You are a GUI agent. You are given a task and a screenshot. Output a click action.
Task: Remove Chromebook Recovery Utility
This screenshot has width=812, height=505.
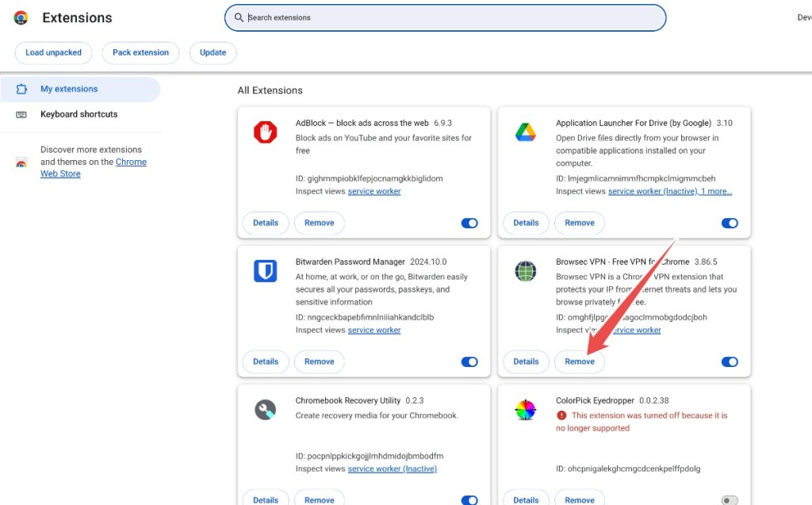(x=319, y=499)
